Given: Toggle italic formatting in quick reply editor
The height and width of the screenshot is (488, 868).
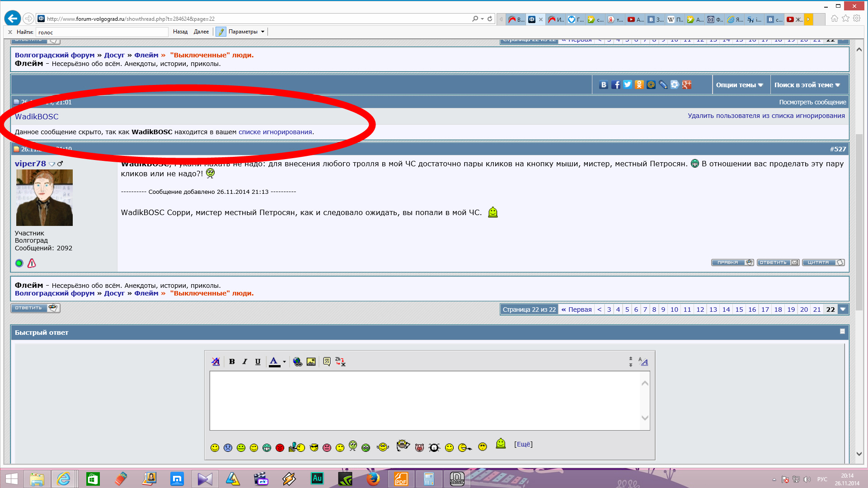Looking at the screenshot, I should pos(244,361).
